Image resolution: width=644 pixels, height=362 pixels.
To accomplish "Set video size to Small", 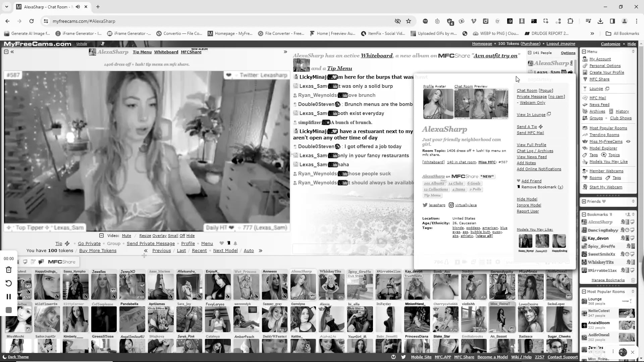I will (x=173, y=236).
